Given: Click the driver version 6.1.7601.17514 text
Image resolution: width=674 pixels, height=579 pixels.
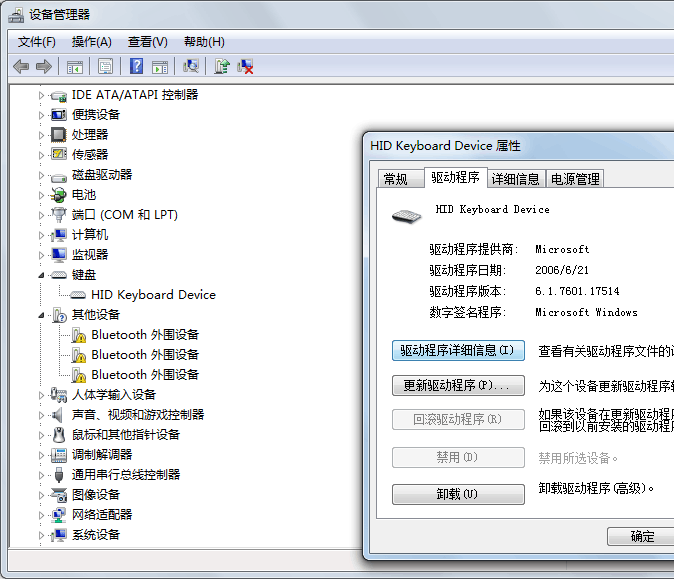Looking at the screenshot, I should 577,291.
